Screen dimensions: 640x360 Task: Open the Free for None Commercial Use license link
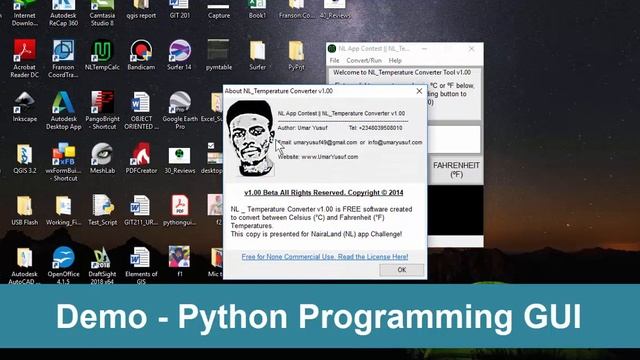pyautogui.click(x=324, y=257)
